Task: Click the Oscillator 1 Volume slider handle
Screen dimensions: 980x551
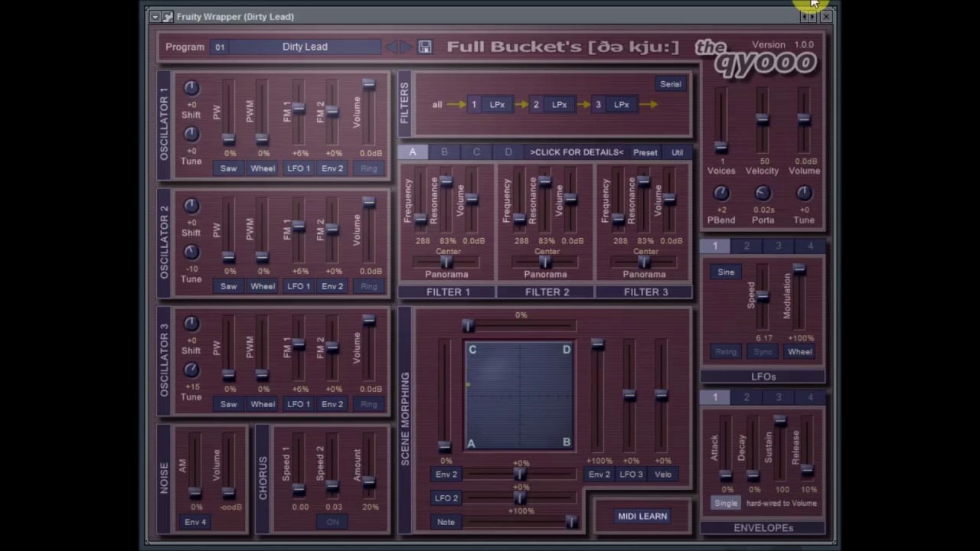Action: tap(369, 84)
